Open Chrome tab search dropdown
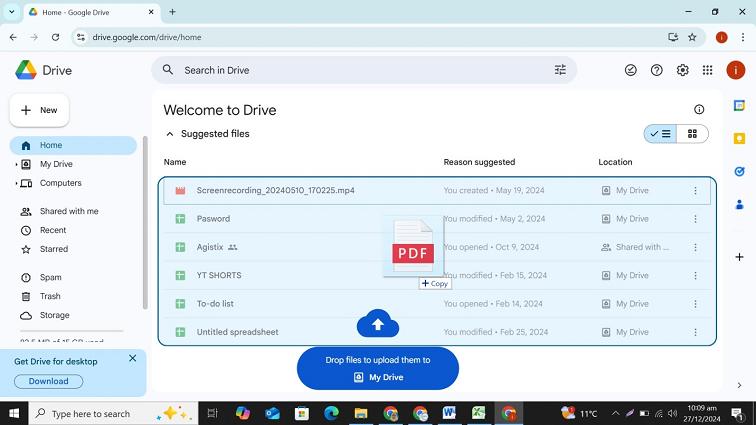This screenshot has height=425, width=756. [12, 12]
